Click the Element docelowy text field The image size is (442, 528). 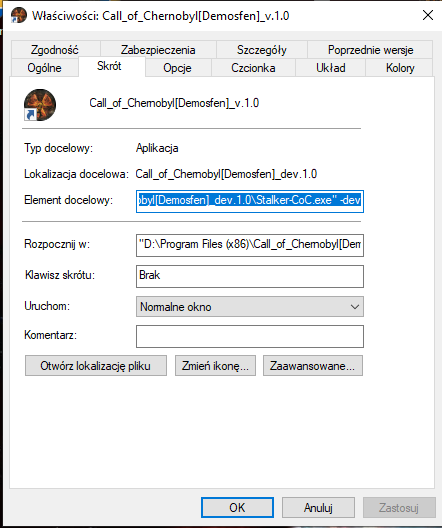(x=250, y=201)
